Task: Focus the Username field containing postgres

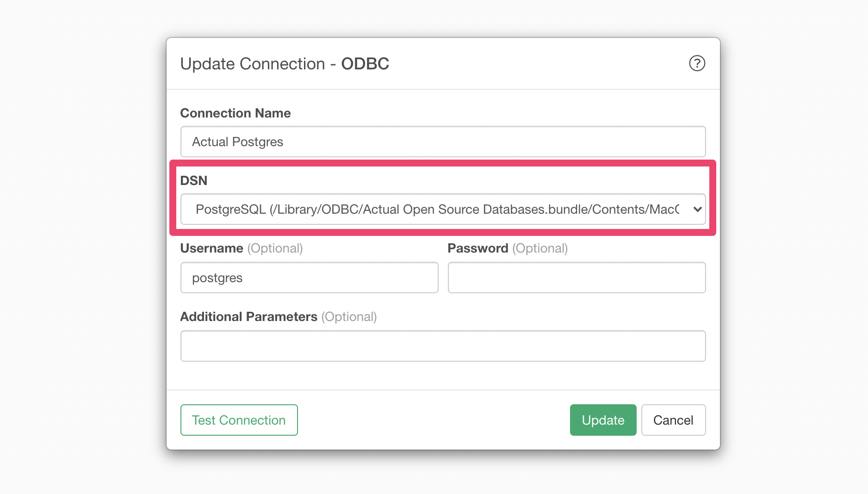Action: 309,278
